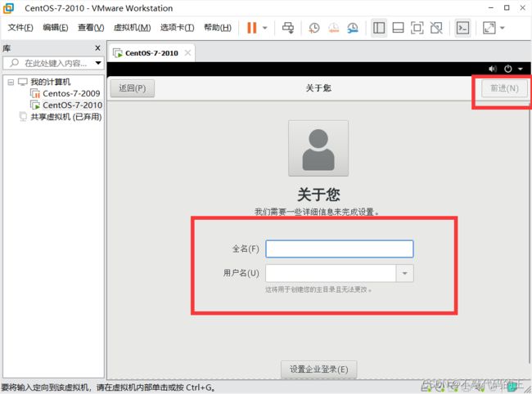The width and height of the screenshot is (532, 394).
Task: Toggle the thumbnail bar view icon
Action: pos(398,28)
